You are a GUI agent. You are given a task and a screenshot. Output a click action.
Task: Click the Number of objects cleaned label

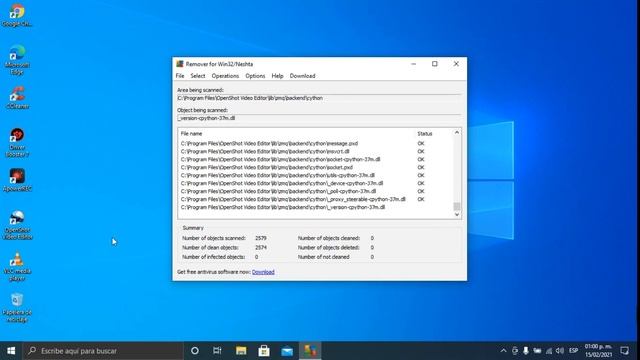pyautogui.click(x=329, y=238)
